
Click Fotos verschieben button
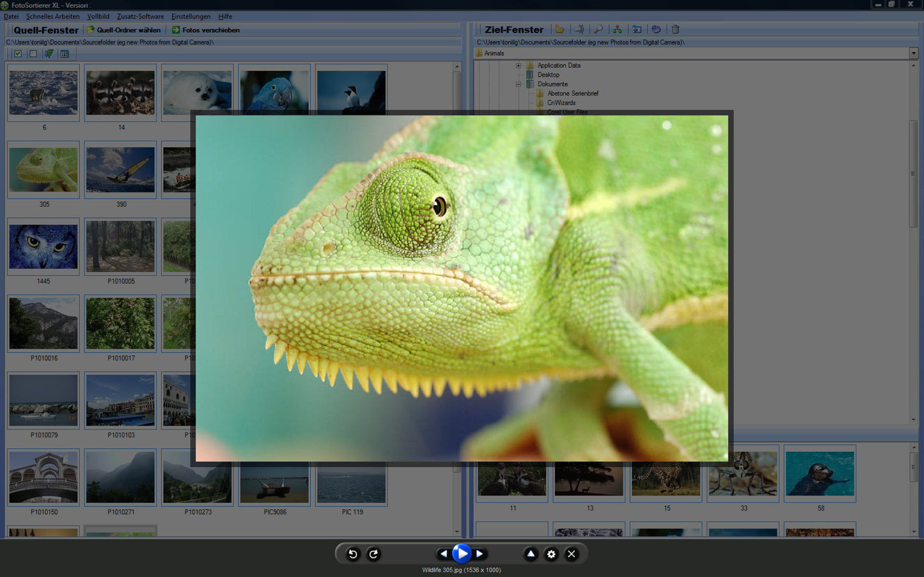point(206,30)
